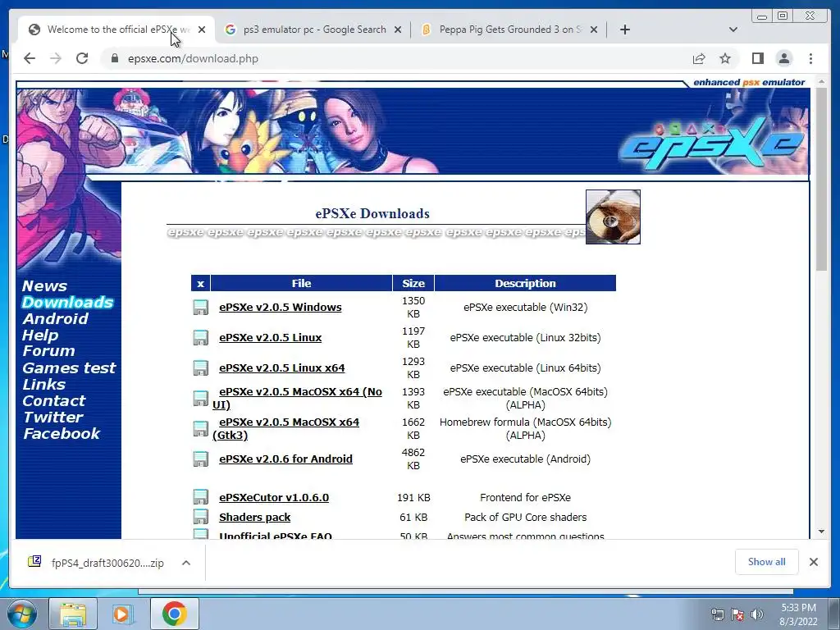Open the Windows Start menu
This screenshot has width=840, height=630.
[21, 614]
